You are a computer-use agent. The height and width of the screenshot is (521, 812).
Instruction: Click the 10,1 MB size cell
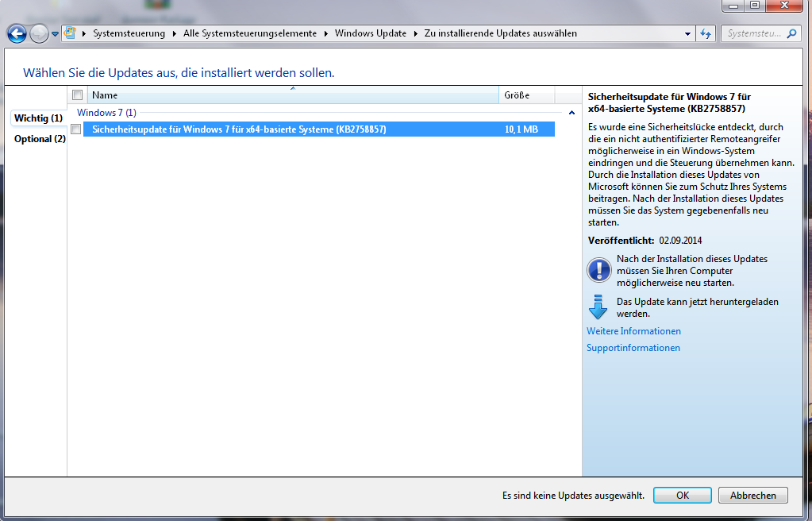click(x=521, y=129)
